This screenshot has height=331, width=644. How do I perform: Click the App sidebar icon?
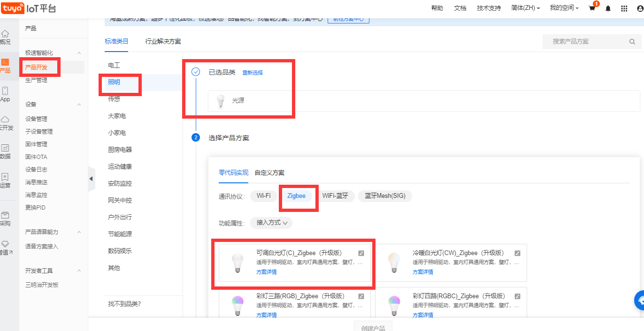(5, 94)
